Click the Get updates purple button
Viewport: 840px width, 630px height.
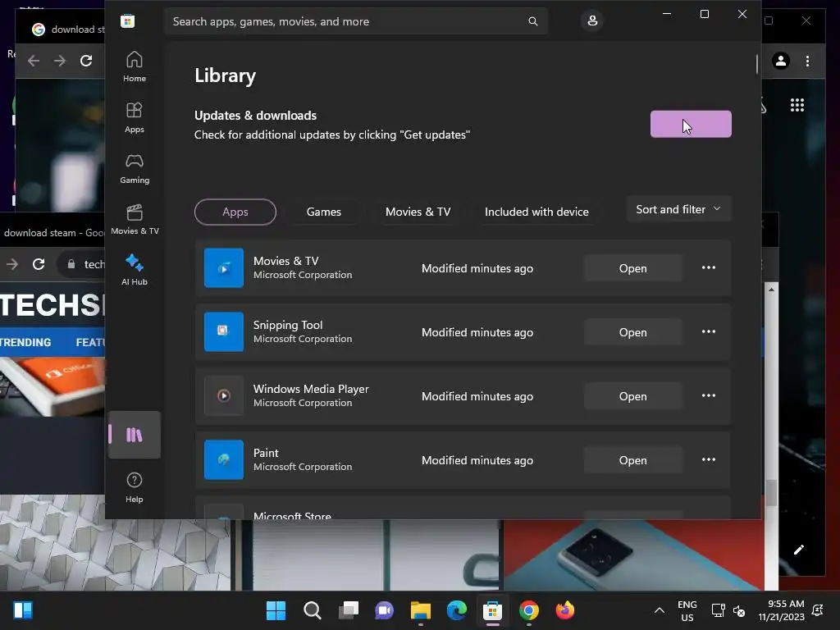tap(691, 124)
